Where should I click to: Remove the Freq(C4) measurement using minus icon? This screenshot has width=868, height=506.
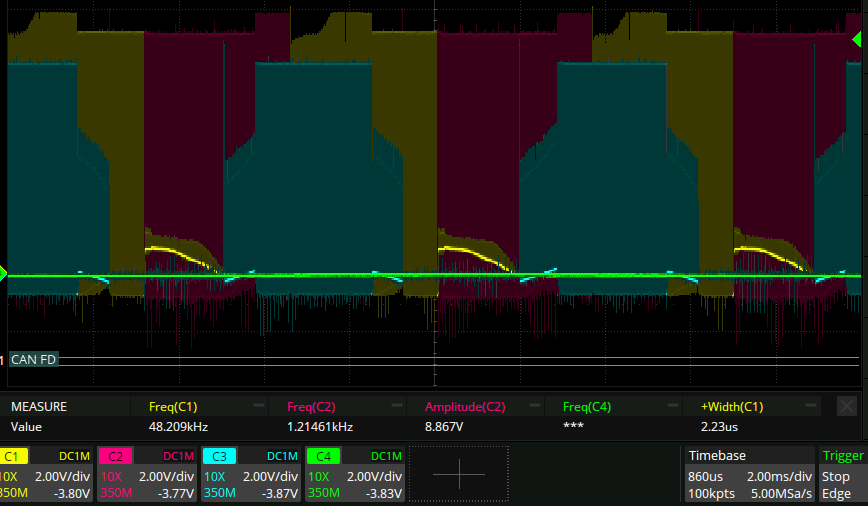[673, 407]
